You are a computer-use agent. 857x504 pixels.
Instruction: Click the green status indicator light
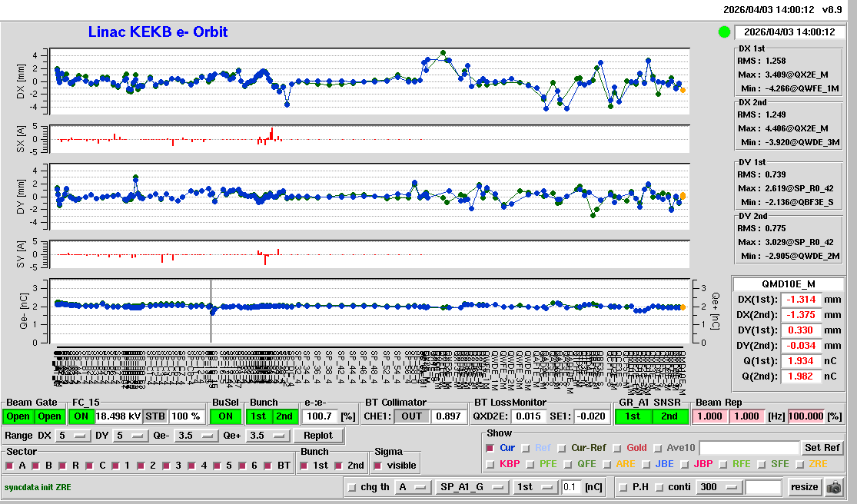click(x=724, y=32)
